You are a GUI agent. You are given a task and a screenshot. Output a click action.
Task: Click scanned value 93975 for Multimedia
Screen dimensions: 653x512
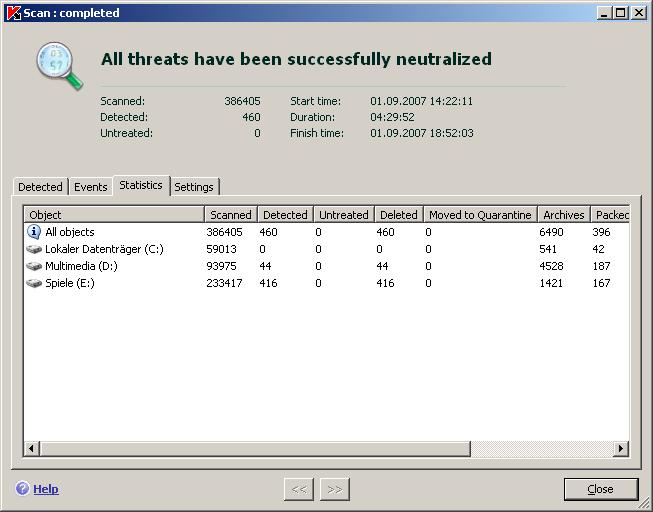(x=221, y=266)
